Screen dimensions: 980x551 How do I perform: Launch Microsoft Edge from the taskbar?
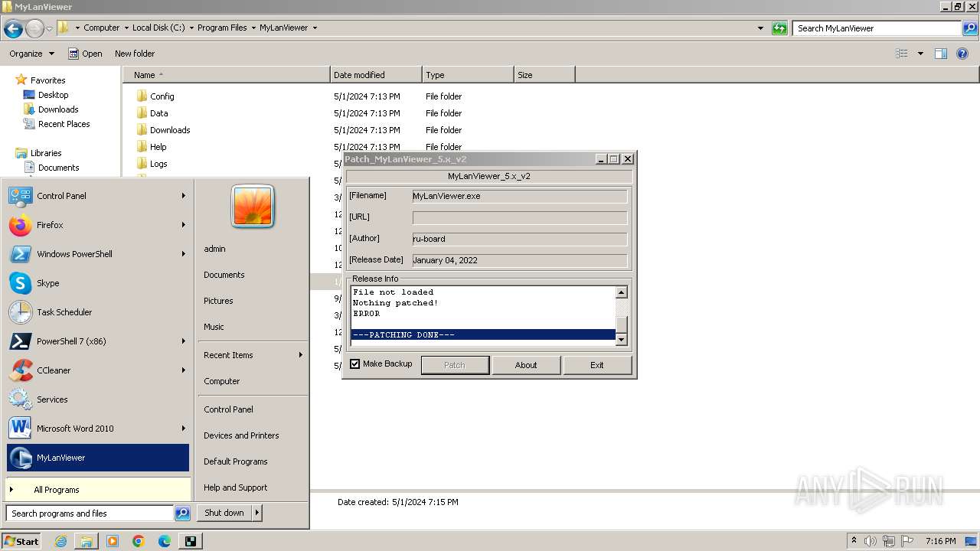[x=165, y=541]
